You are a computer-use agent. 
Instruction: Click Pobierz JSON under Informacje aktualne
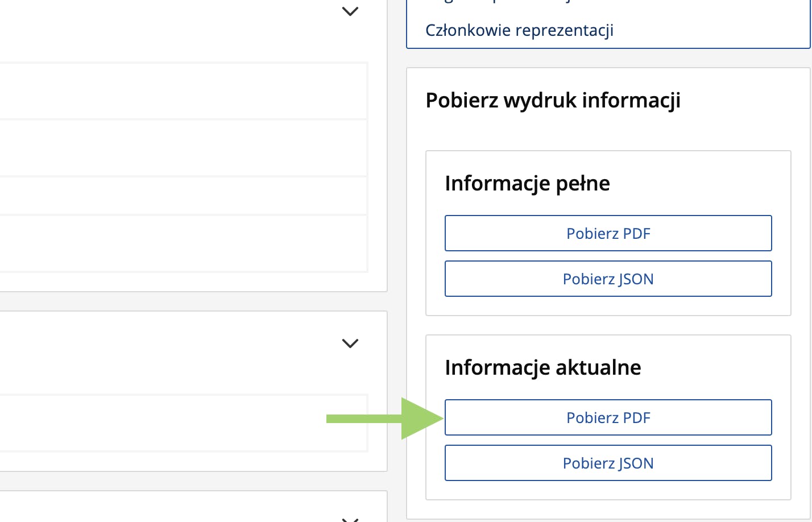point(608,463)
